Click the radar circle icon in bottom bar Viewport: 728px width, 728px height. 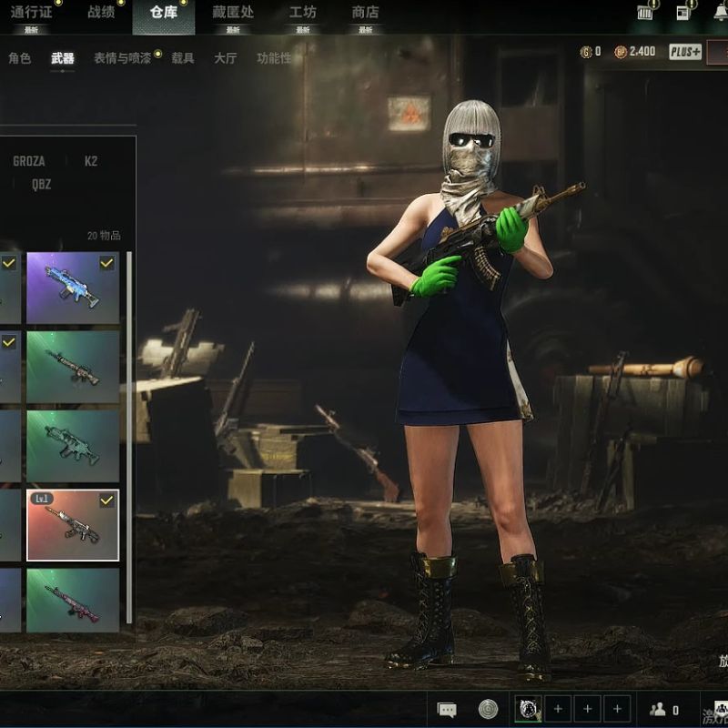489,710
